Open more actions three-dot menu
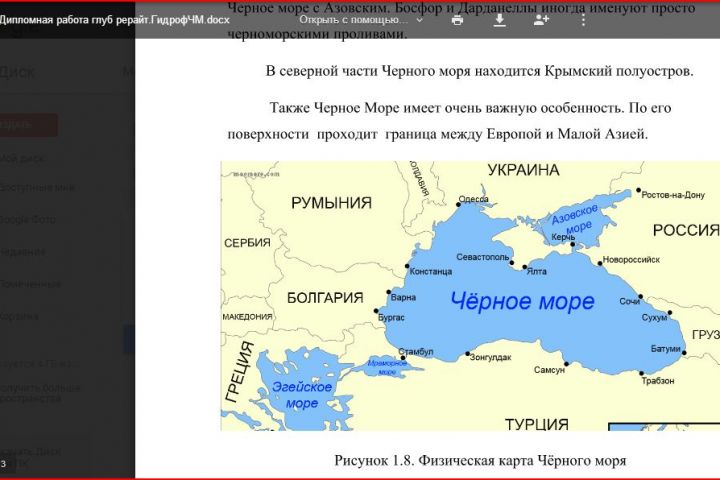The height and width of the screenshot is (480, 720). [583, 20]
